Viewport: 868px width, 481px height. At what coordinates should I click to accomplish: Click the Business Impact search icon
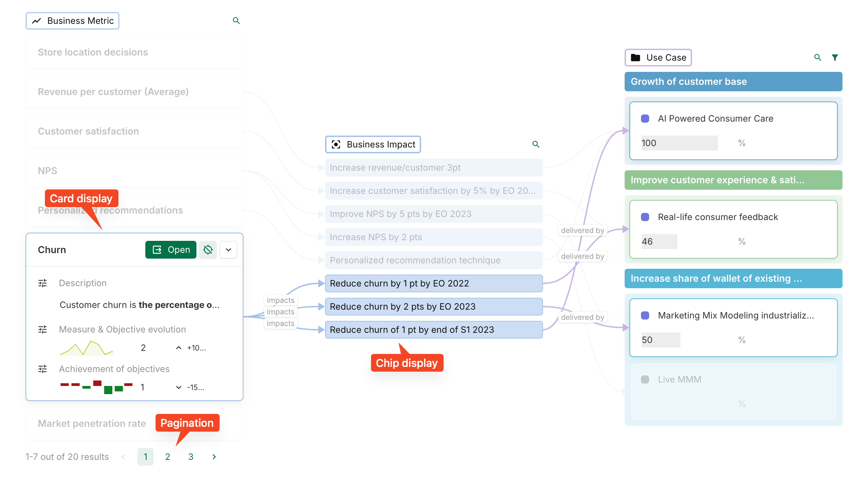pyautogui.click(x=536, y=144)
